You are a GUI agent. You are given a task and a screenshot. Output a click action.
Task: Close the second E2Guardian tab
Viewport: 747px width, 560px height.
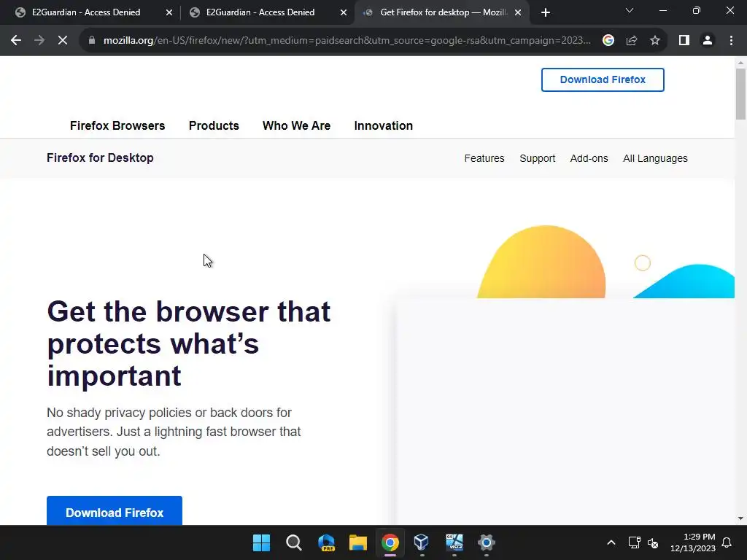click(x=344, y=12)
